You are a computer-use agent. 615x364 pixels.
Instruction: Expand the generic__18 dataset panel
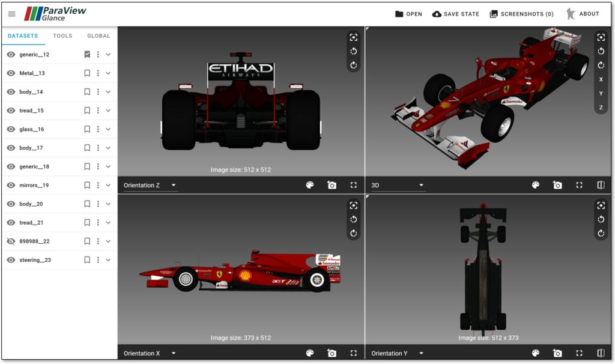coord(108,167)
